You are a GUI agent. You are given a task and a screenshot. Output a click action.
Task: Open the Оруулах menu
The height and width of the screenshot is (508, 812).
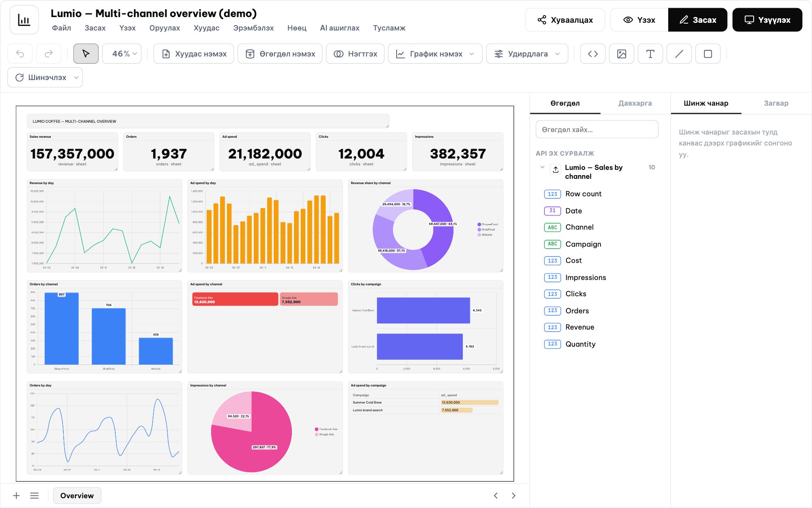(x=164, y=28)
